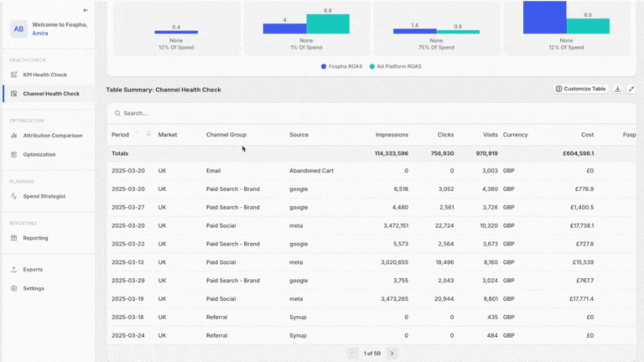This screenshot has width=644, height=362.
Task: Sort by Channel Group column header
Action: (x=226, y=135)
